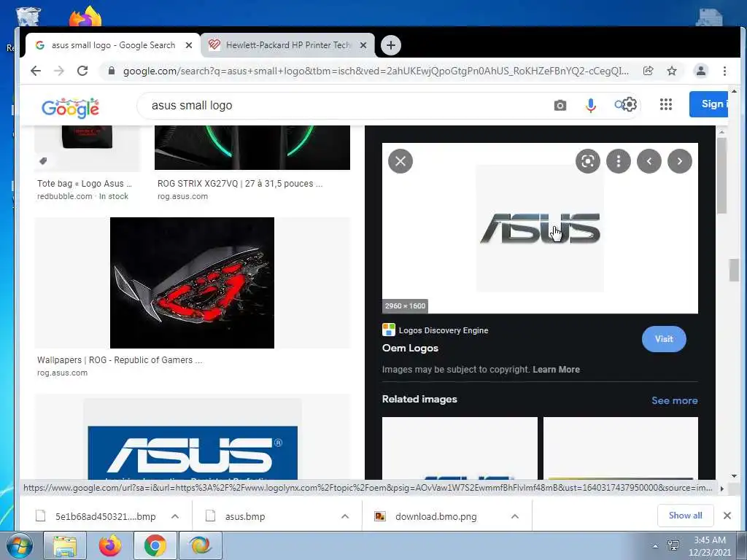747x560 pixels.
Task: Open the Oem Logos title link
Action: pos(410,348)
